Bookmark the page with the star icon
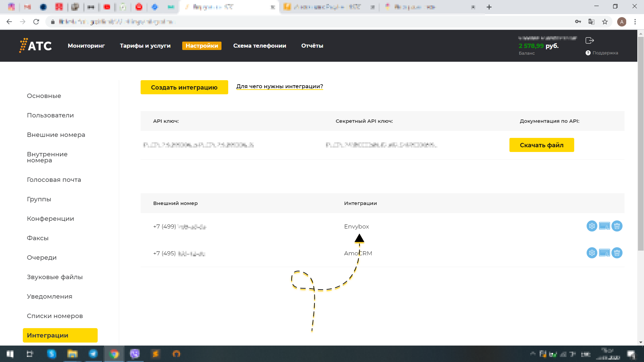 coord(605,21)
